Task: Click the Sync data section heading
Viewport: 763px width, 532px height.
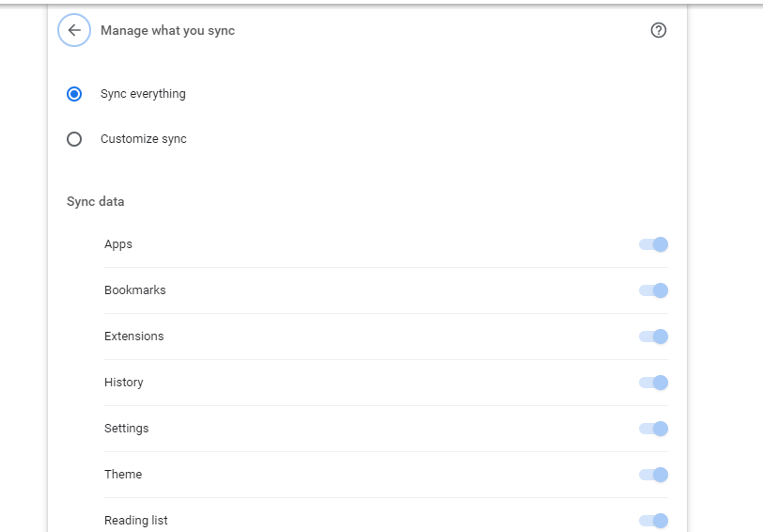Action: [96, 201]
